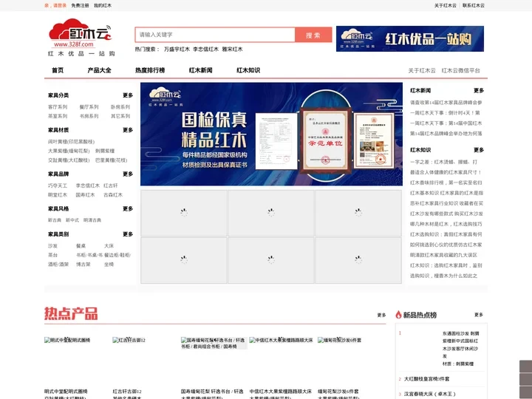Click the hot search term 雅宋红木
The width and height of the screenshot is (532, 399).
(232, 50)
